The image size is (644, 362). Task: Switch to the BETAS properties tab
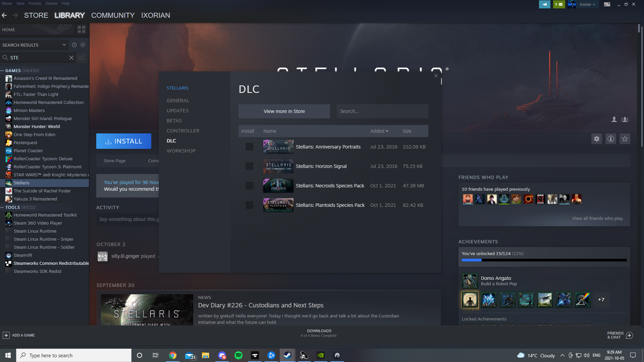[174, 121]
